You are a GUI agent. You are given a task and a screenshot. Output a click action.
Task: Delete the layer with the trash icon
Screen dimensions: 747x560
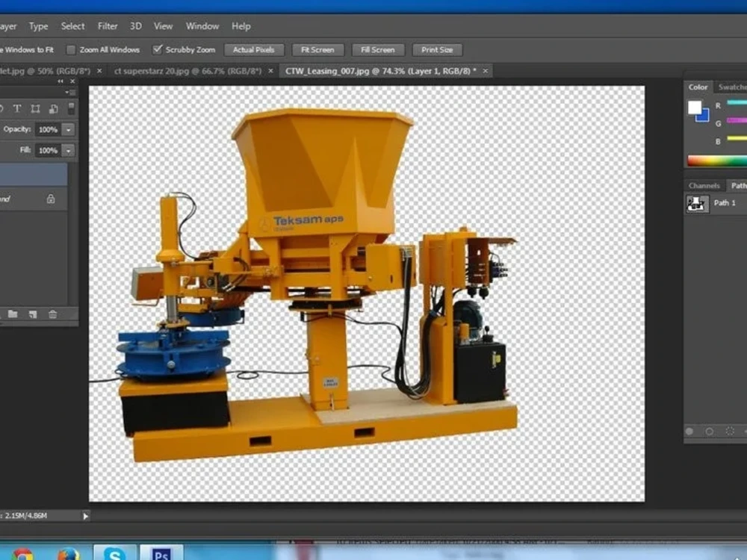(52, 314)
